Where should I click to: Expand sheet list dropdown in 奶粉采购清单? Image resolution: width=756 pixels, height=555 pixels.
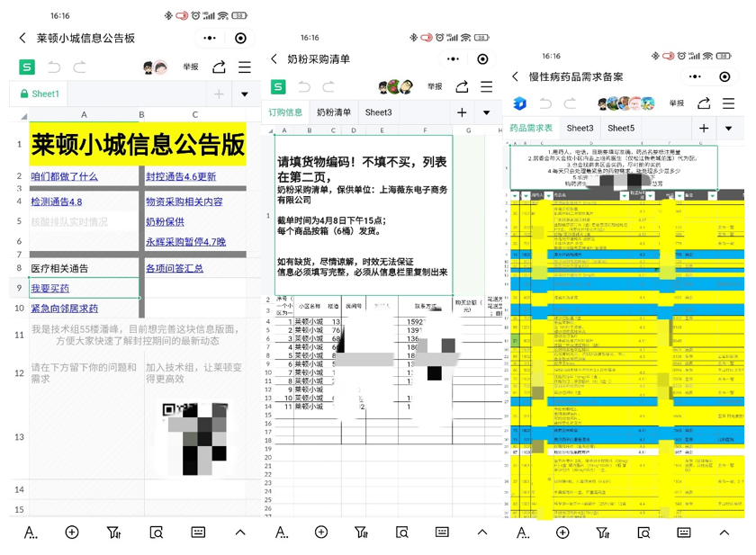click(x=487, y=112)
